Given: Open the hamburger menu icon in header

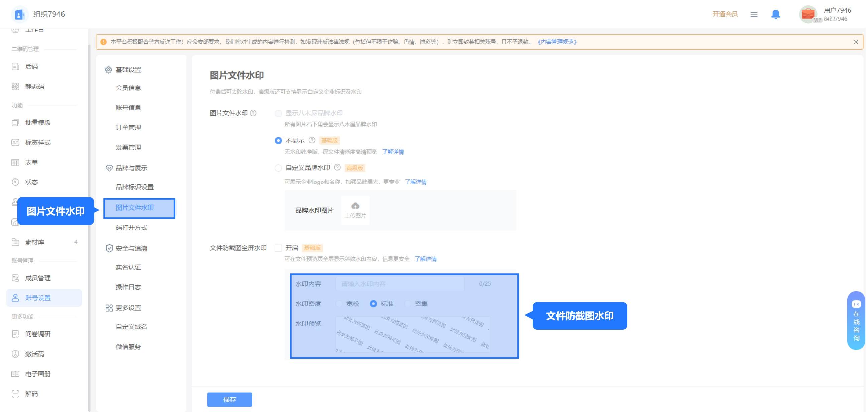Looking at the screenshot, I should point(754,14).
